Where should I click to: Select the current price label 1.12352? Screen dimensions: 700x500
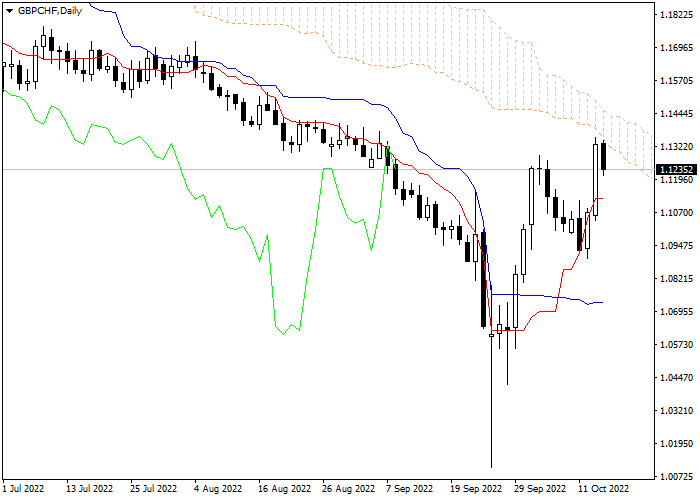coord(676,170)
